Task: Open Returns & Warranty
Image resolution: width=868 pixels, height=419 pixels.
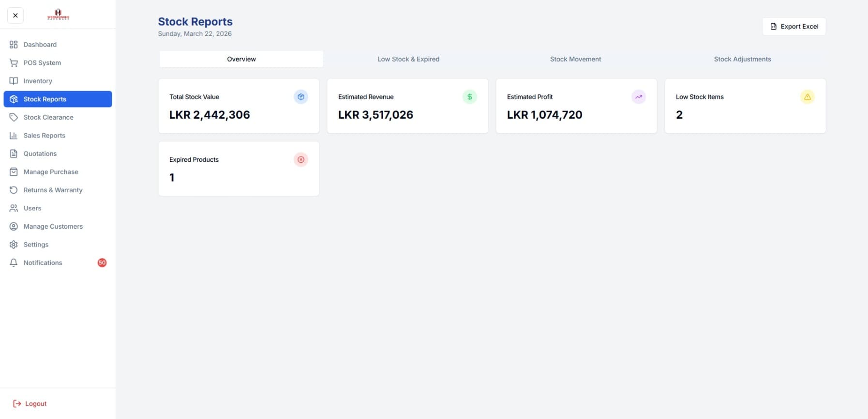Action: click(x=53, y=190)
